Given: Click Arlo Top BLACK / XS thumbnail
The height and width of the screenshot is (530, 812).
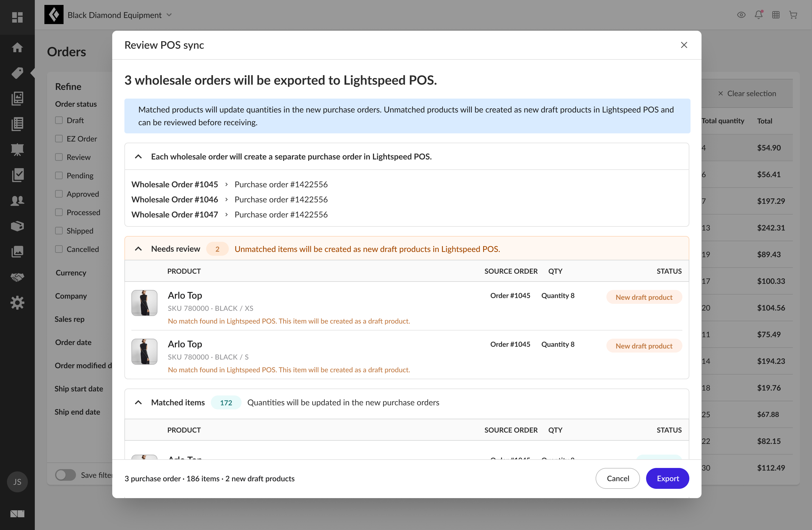Looking at the screenshot, I should click(144, 303).
